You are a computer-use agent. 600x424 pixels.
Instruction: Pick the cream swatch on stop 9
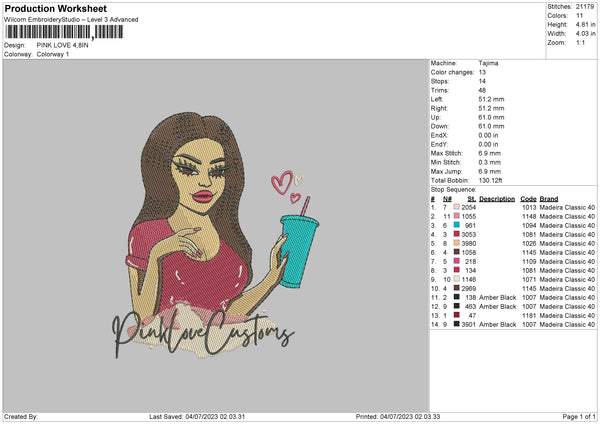[x=457, y=279]
